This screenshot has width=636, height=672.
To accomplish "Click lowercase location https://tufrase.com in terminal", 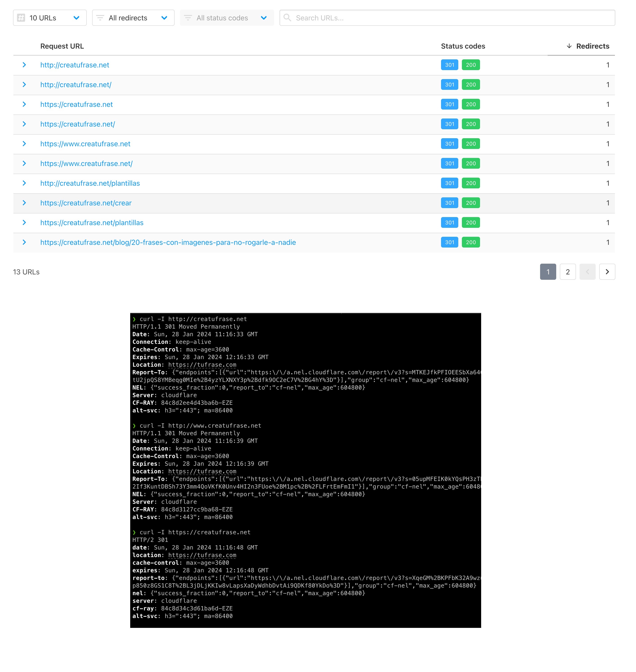I will pyautogui.click(x=202, y=555).
